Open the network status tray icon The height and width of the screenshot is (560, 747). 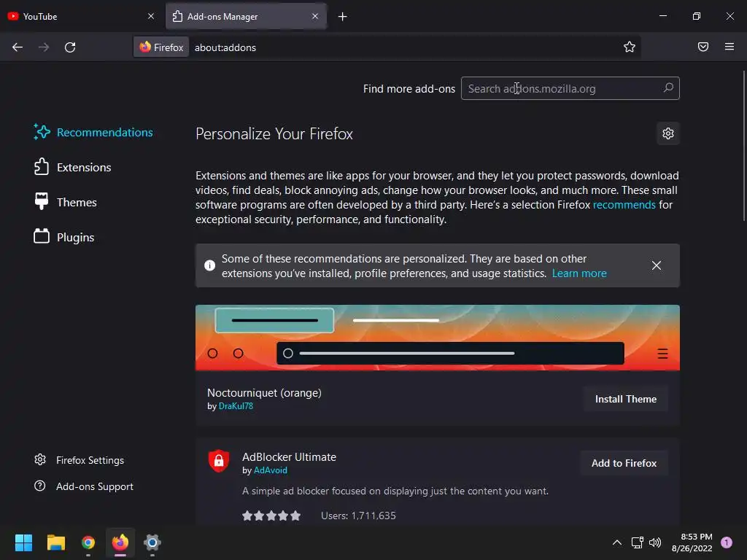[637, 542]
